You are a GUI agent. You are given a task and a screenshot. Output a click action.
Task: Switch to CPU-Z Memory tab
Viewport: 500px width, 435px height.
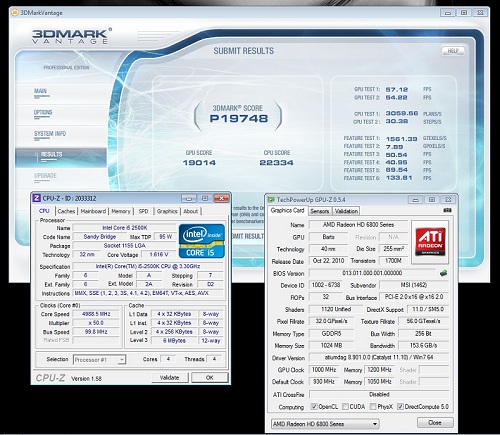(x=121, y=211)
